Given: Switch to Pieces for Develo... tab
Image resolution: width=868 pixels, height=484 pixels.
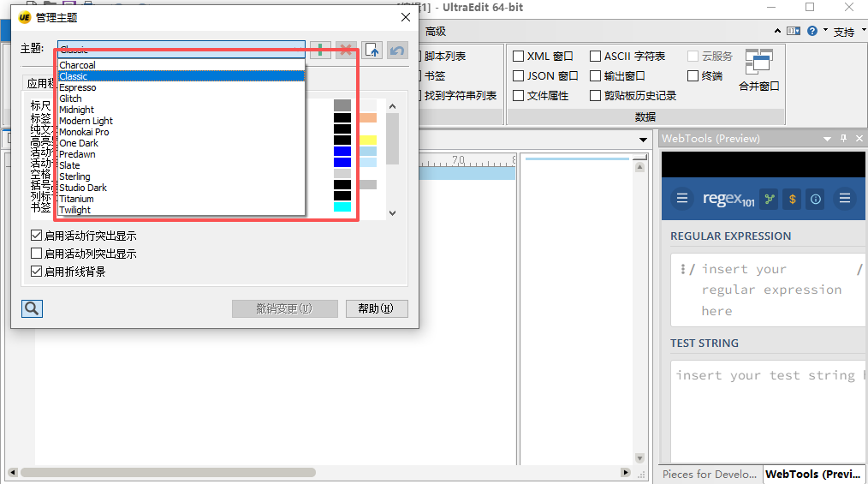Looking at the screenshot, I should (x=710, y=474).
